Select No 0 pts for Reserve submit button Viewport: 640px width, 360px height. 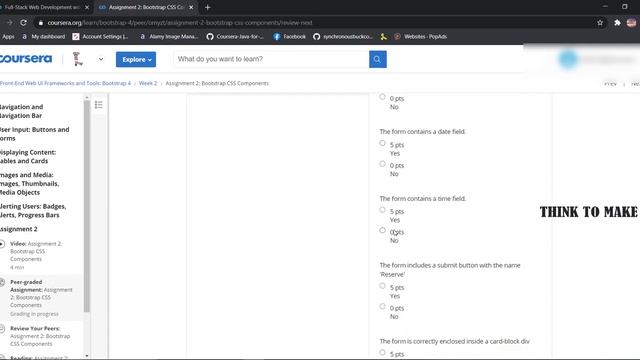click(x=382, y=306)
